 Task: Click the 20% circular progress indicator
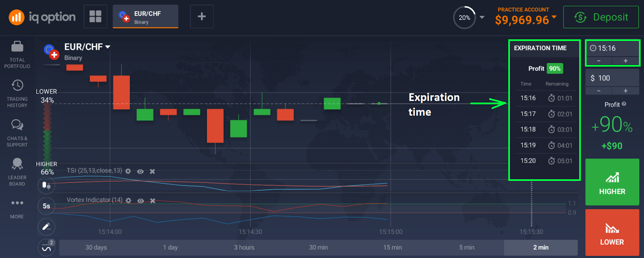464,17
